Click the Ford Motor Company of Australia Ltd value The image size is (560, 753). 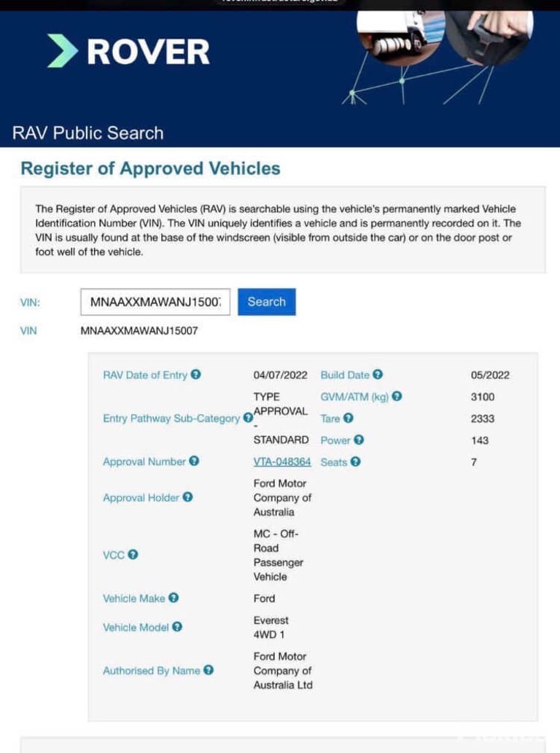pos(283,671)
